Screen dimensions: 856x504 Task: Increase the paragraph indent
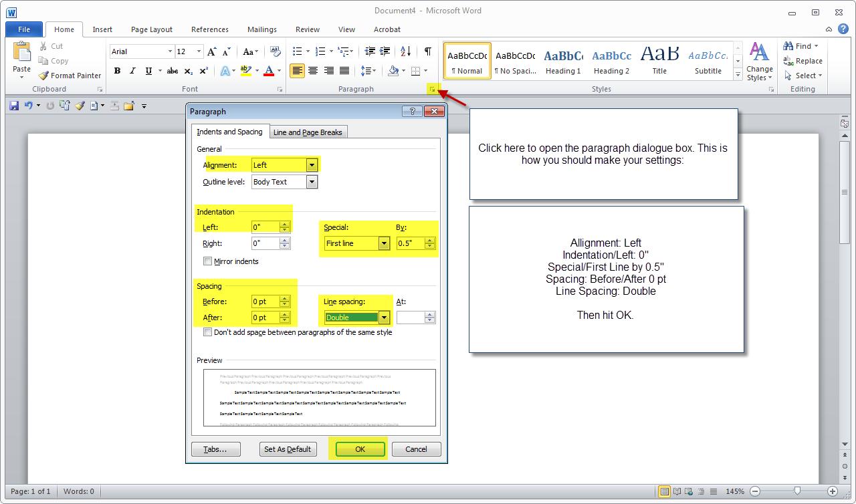click(x=385, y=51)
